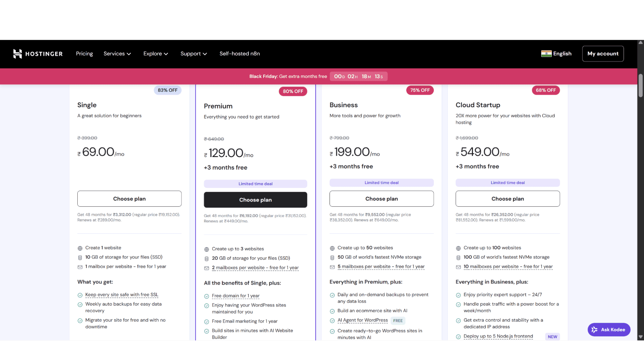Click the Limited time deal label on Premium
The height and width of the screenshot is (362, 644).
click(255, 184)
